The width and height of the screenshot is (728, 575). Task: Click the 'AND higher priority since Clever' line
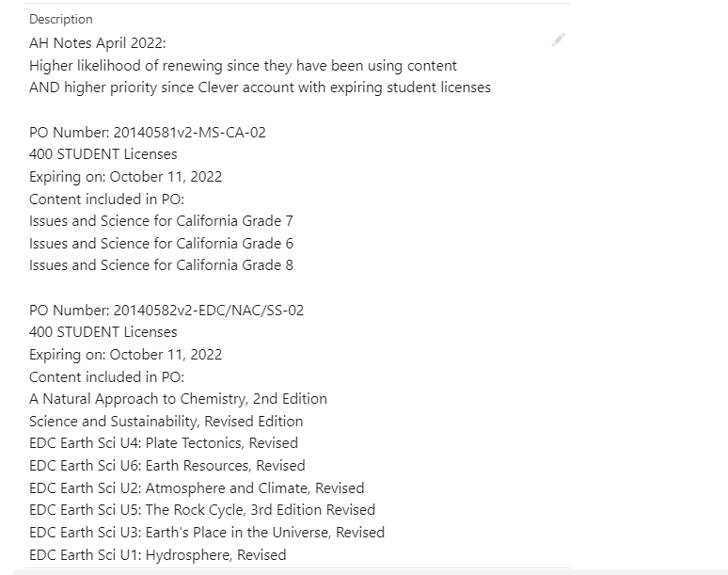[x=260, y=88]
